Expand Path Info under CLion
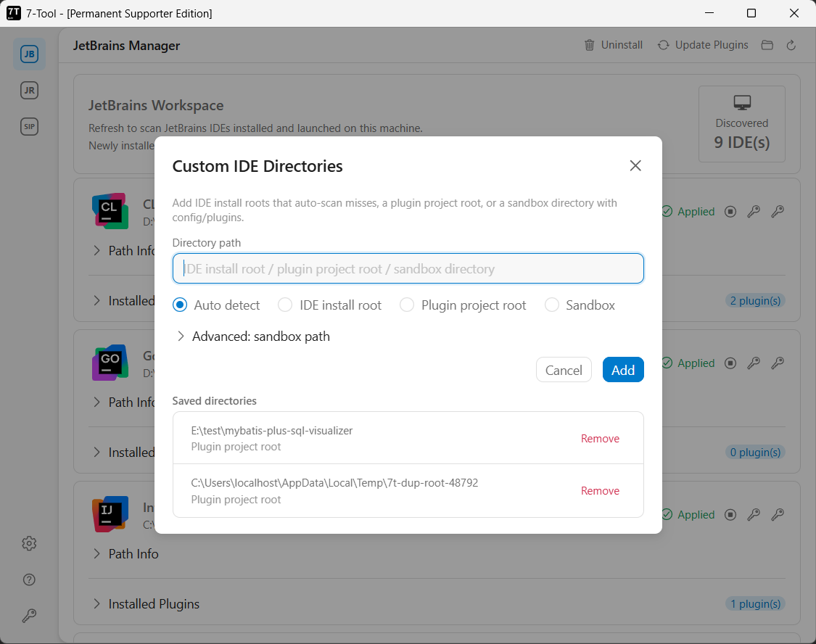816x644 pixels. click(x=124, y=251)
